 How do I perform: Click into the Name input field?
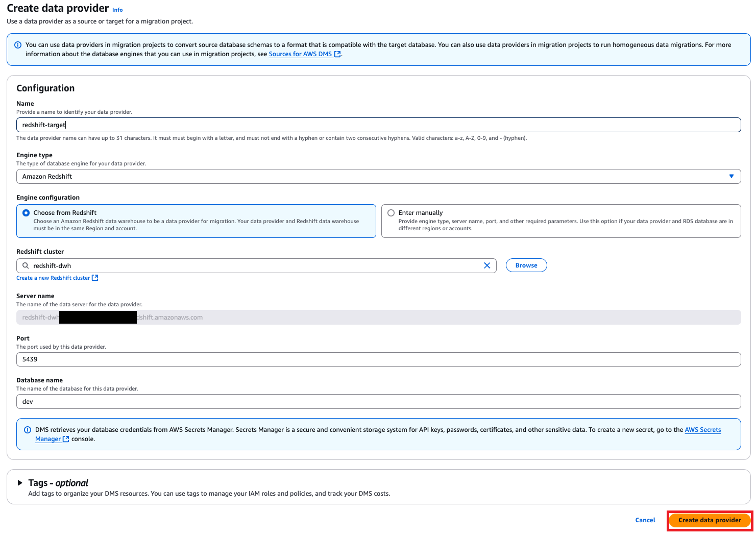(x=378, y=125)
